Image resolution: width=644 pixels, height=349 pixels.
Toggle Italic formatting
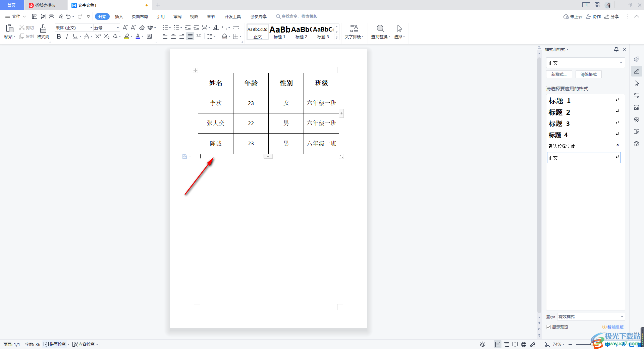coord(67,36)
